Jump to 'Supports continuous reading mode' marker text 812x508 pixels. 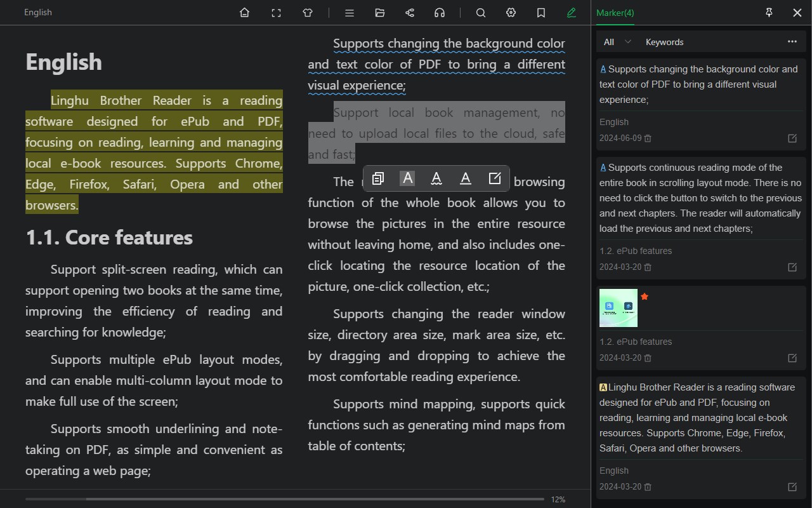(x=701, y=198)
